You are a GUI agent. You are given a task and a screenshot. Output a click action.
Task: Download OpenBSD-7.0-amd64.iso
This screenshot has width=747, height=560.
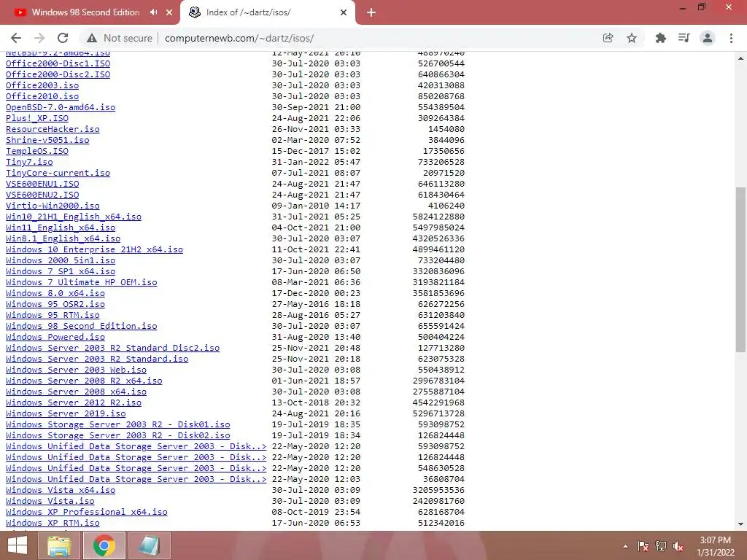point(61,107)
